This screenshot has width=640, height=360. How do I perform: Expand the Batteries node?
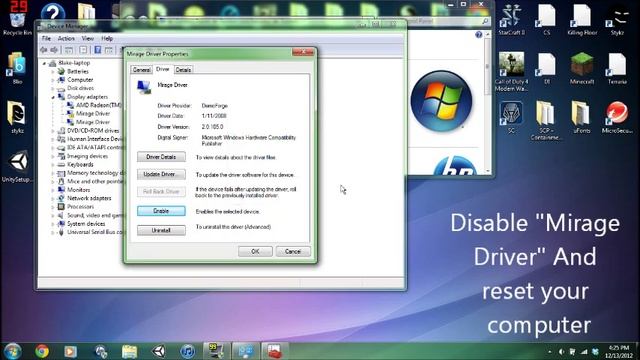click(x=53, y=71)
